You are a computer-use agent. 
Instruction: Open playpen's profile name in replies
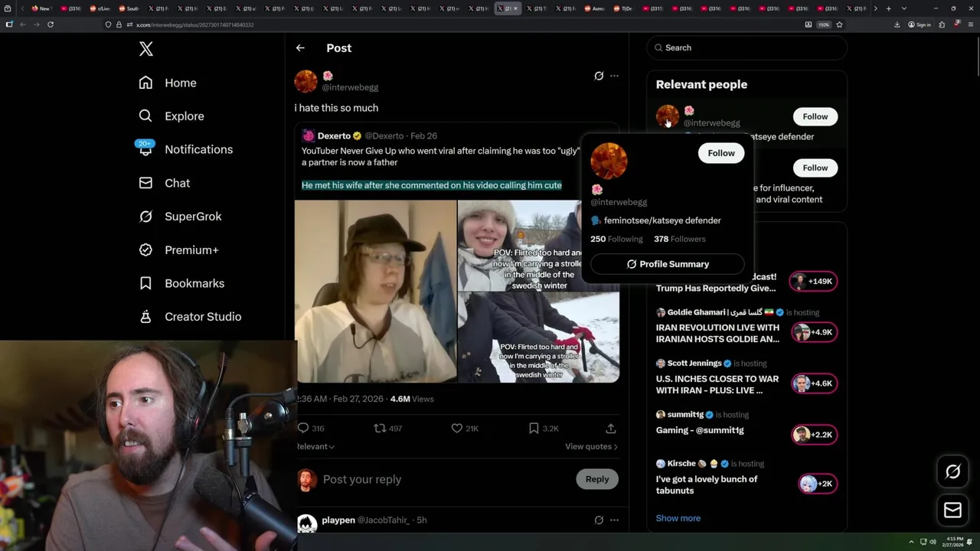point(338,520)
